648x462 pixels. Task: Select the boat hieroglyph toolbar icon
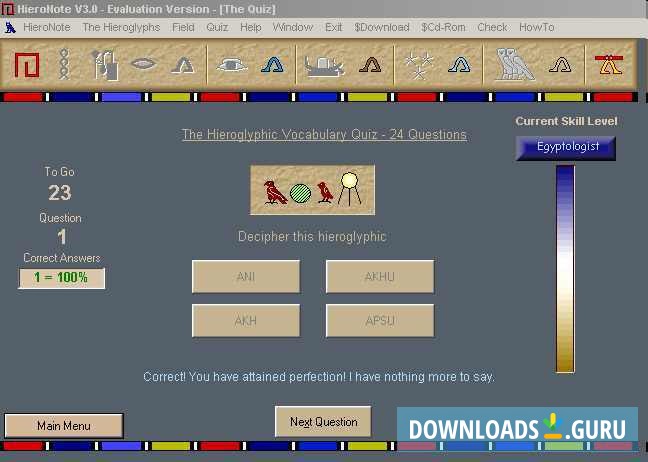tap(324, 66)
